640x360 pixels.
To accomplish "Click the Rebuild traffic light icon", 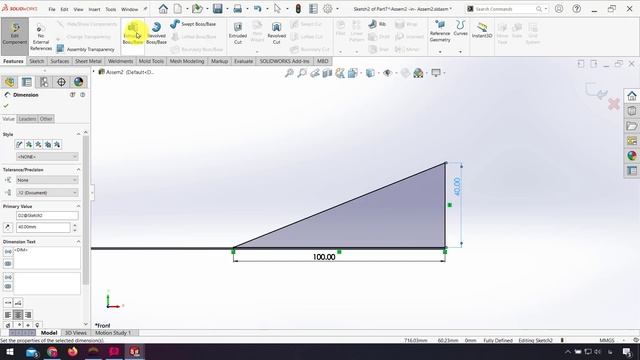I will (298, 9).
